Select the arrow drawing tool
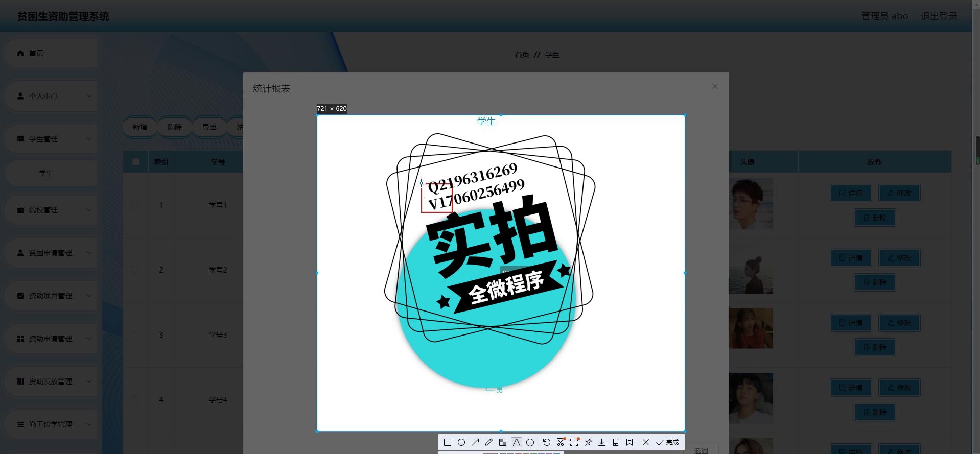 point(475,442)
